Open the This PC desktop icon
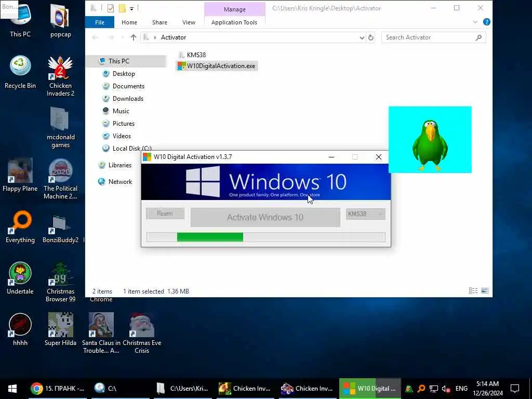 pyautogui.click(x=20, y=20)
